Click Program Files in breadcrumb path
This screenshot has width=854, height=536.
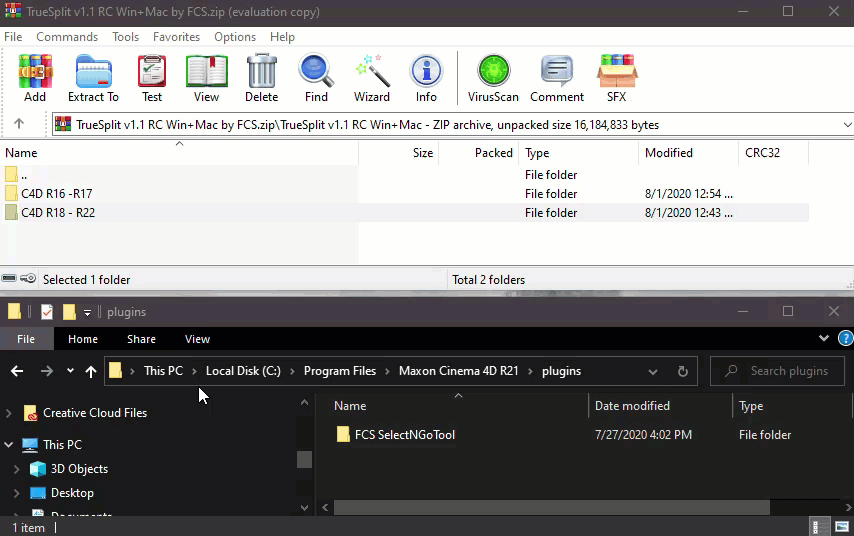tap(340, 371)
